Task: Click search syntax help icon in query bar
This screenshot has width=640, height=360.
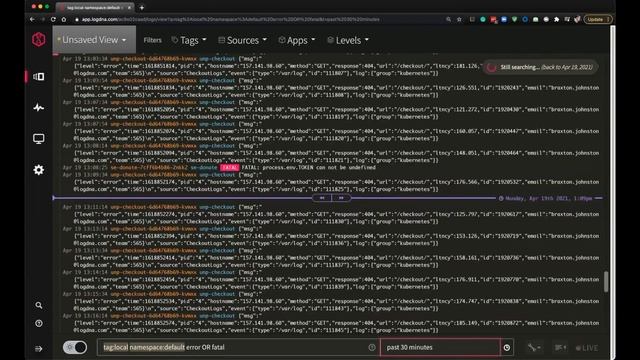Action: click(x=372, y=347)
